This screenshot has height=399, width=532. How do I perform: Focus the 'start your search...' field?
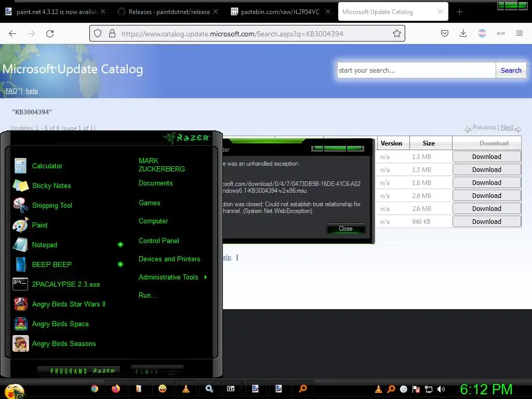point(416,71)
